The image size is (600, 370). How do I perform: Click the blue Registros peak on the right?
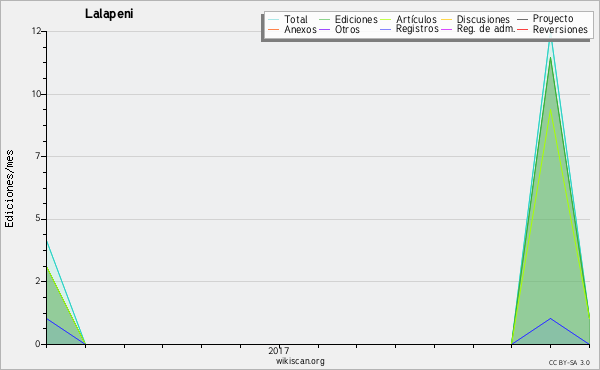tap(551, 318)
